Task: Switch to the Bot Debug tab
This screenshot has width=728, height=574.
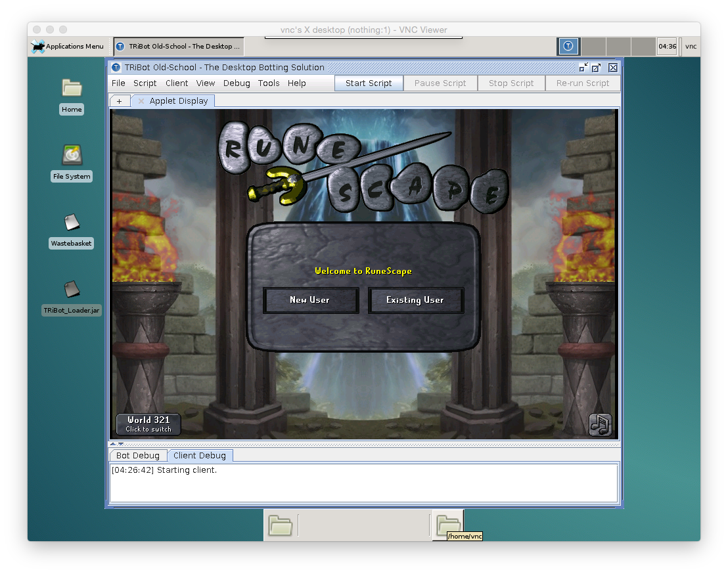Action: [x=138, y=456]
